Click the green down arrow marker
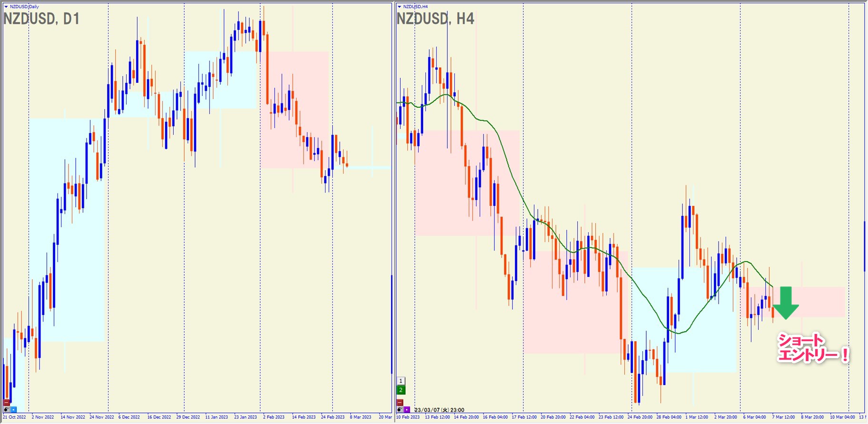Viewport: 868px width, 424px height. pyautogui.click(x=786, y=303)
